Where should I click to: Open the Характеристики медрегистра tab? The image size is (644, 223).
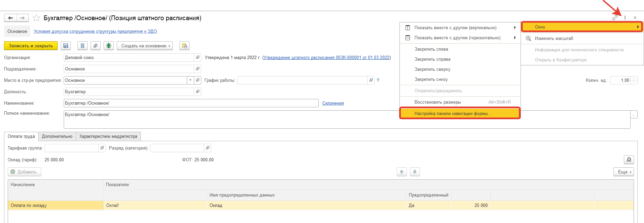(108, 136)
